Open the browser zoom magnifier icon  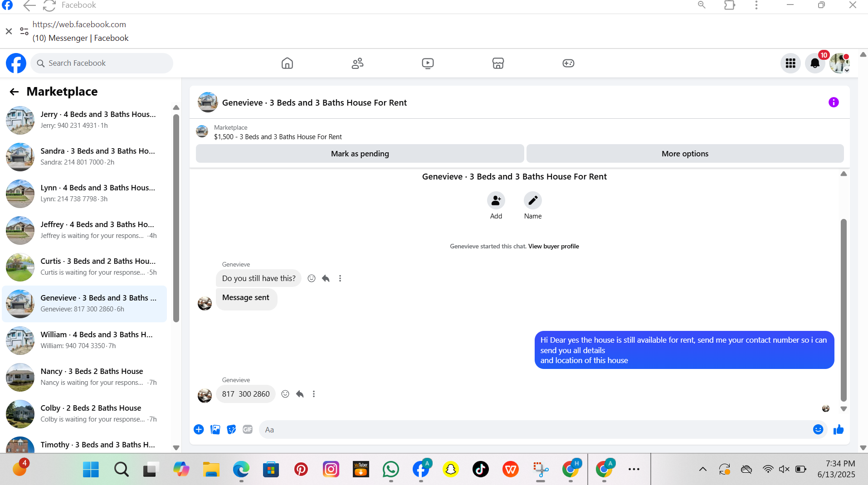[702, 5]
